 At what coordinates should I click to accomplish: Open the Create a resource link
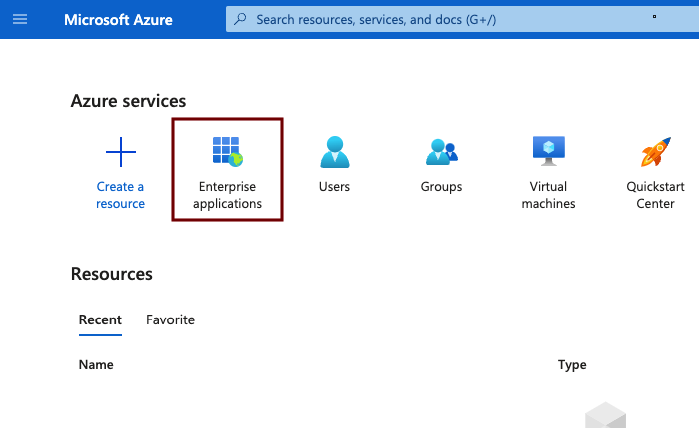[x=120, y=195]
